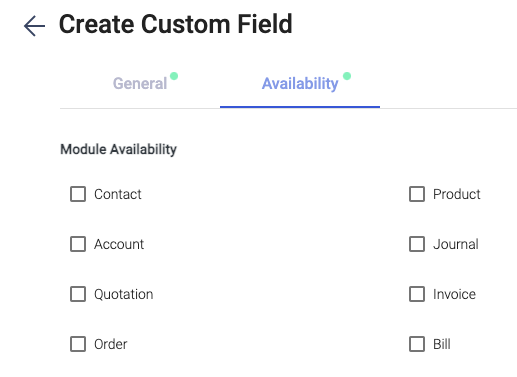
Task: Click the green status dot beside General
Action: pyautogui.click(x=174, y=76)
